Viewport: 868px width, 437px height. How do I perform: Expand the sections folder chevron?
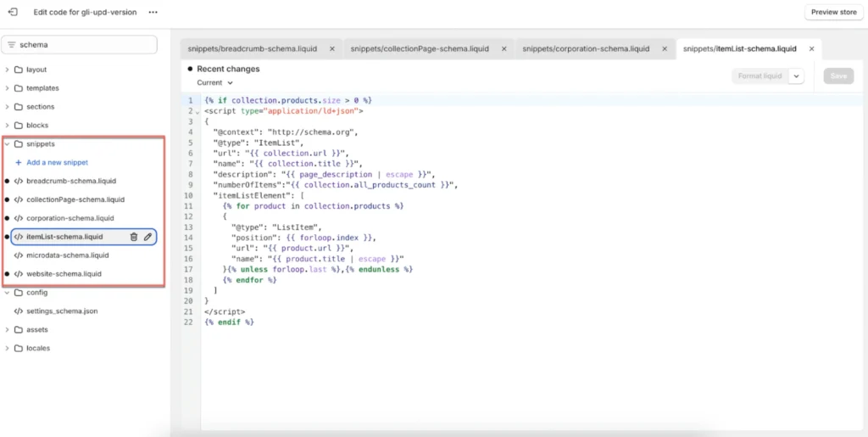7,107
